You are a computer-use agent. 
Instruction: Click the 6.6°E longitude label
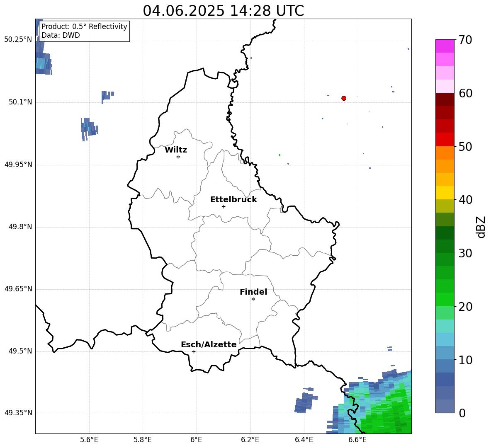pyautogui.click(x=357, y=440)
